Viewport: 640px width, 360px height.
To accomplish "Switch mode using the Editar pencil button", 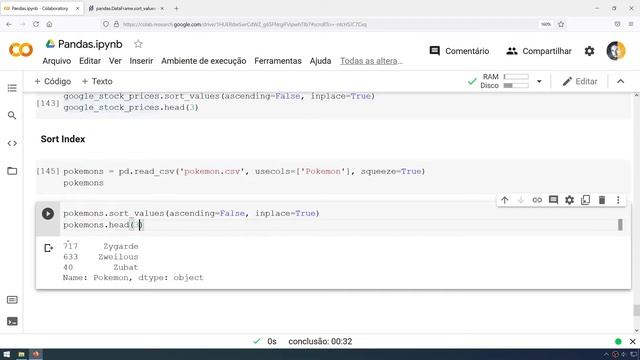I will [580, 81].
